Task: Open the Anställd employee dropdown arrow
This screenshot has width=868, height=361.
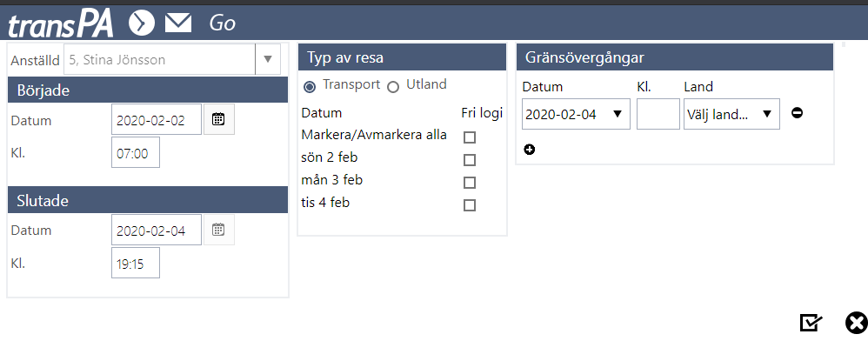Action: point(268,59)
